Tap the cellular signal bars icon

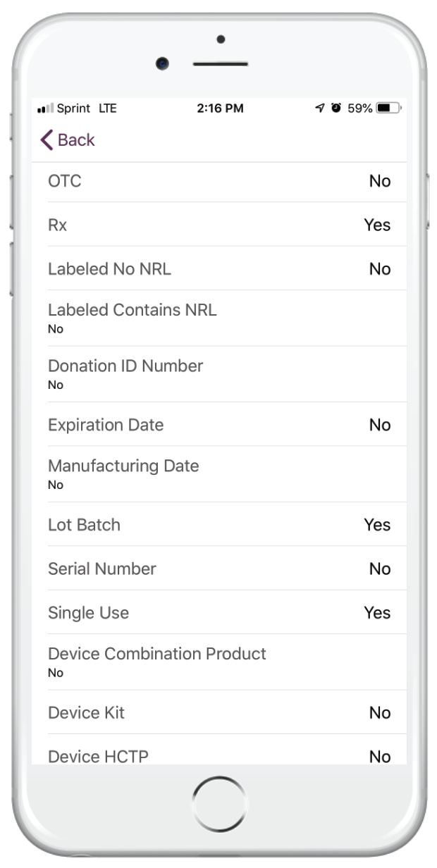point(45,108)
